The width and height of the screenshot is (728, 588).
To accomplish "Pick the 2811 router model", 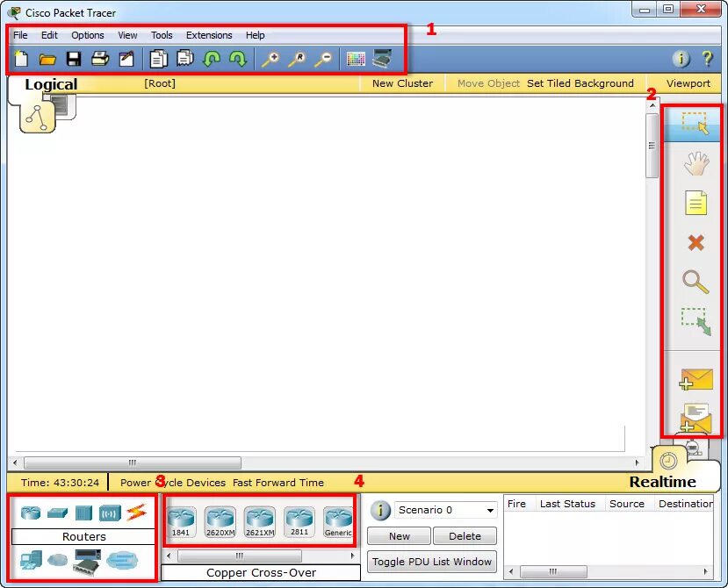I will tap(299, 522).
